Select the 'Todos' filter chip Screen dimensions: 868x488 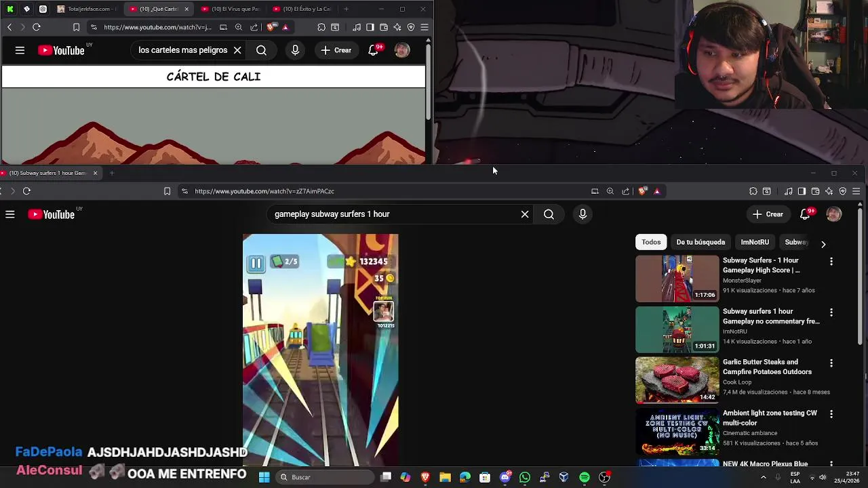pos(651,242)
